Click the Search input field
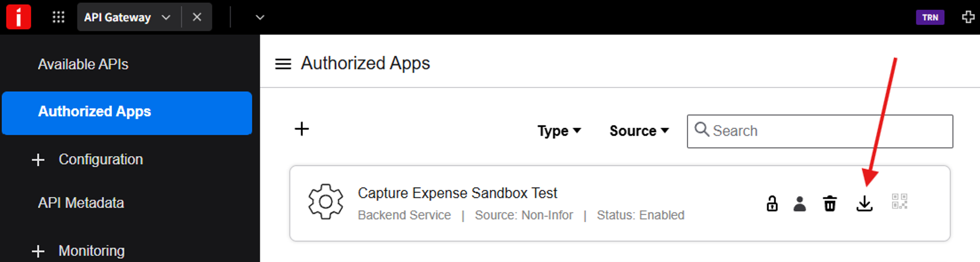The width and height of the screenshot is (980, 262). click(x=820, y=131)
